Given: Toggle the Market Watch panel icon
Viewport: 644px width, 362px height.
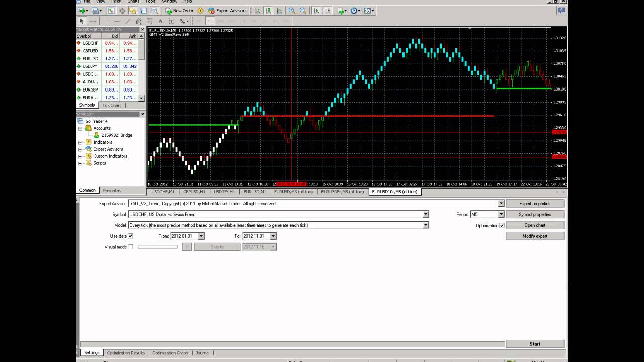Looking at the screenshot, I should pyautogui.click(x=111, y=11).
